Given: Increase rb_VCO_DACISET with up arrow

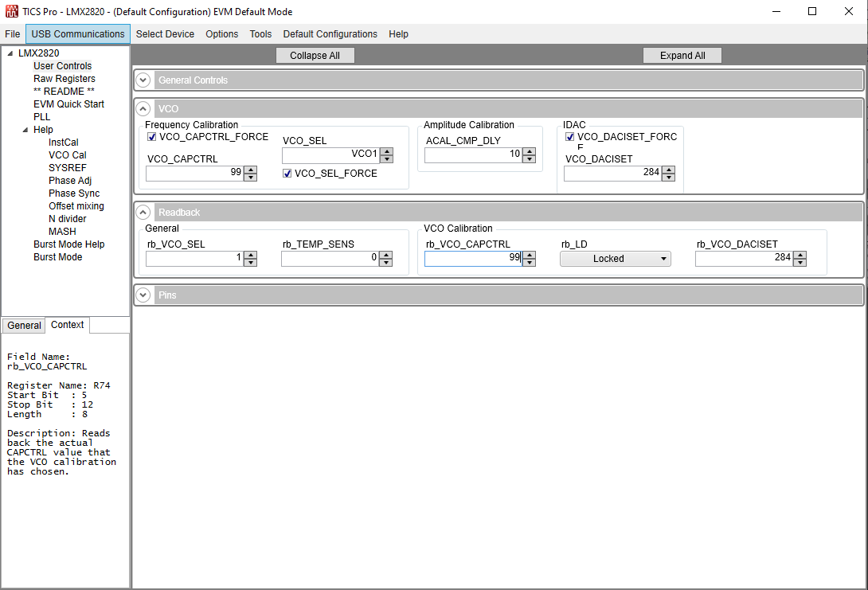Looking at the screenshot, I should pyautogui.click(x=800, y=255).
